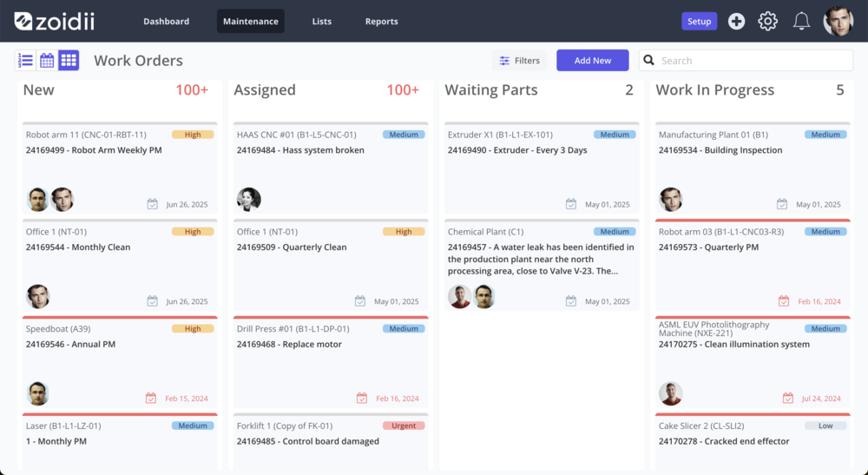Click red calendar icon on Annual PM card

[x=150, y=398]
